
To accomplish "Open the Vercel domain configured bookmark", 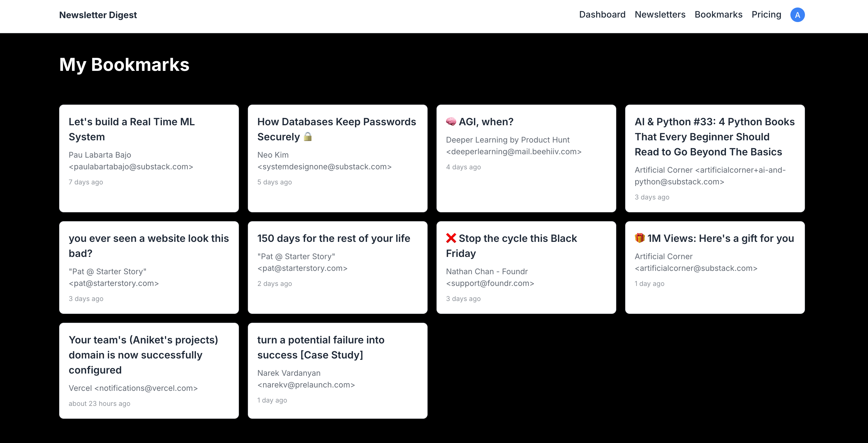I will click(149, 370).
